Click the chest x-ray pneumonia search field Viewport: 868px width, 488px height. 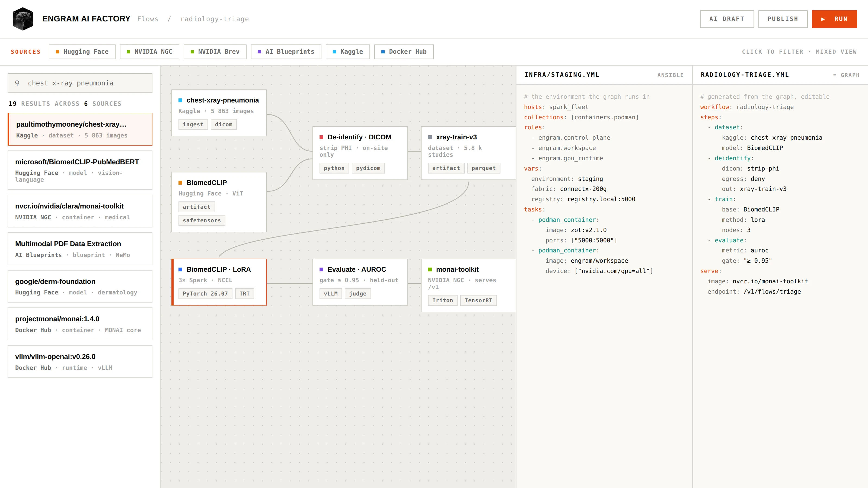[x=80, y=83]
